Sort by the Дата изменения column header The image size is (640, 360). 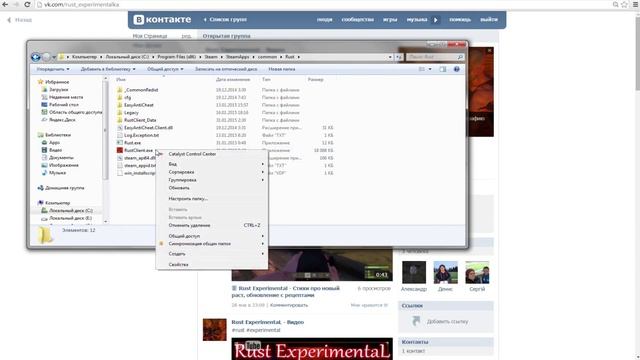pos(233,80)
